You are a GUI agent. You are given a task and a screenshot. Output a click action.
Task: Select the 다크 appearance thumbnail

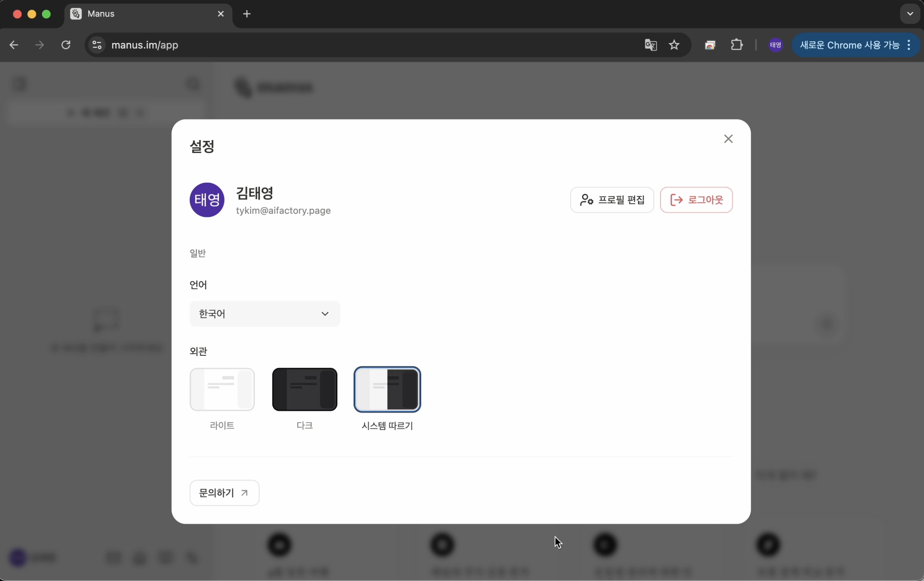[305, 389]
